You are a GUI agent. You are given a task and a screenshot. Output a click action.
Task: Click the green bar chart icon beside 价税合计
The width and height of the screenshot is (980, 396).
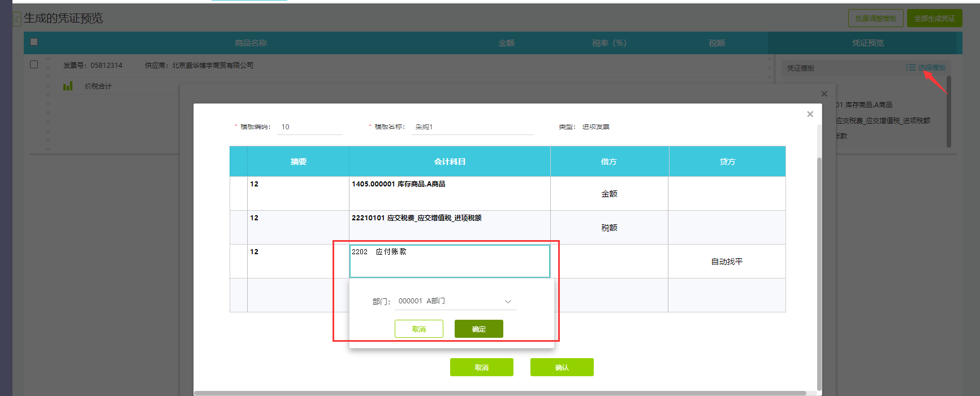click(68, 86)
